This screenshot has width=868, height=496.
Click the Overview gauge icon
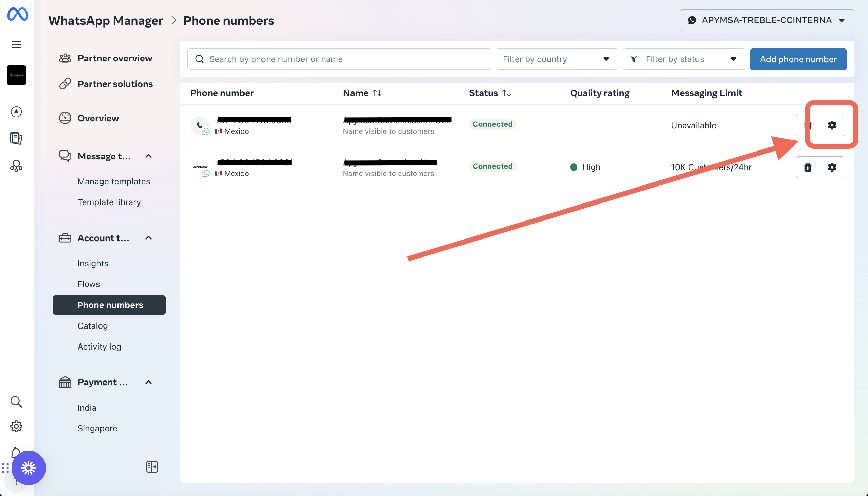[x=65, y=118]
